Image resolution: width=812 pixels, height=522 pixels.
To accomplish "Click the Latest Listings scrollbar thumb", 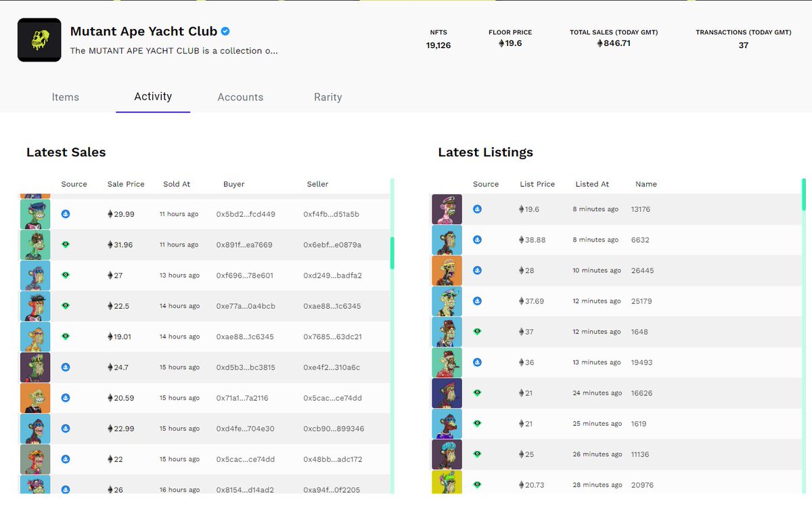I will tap(804, 195).
